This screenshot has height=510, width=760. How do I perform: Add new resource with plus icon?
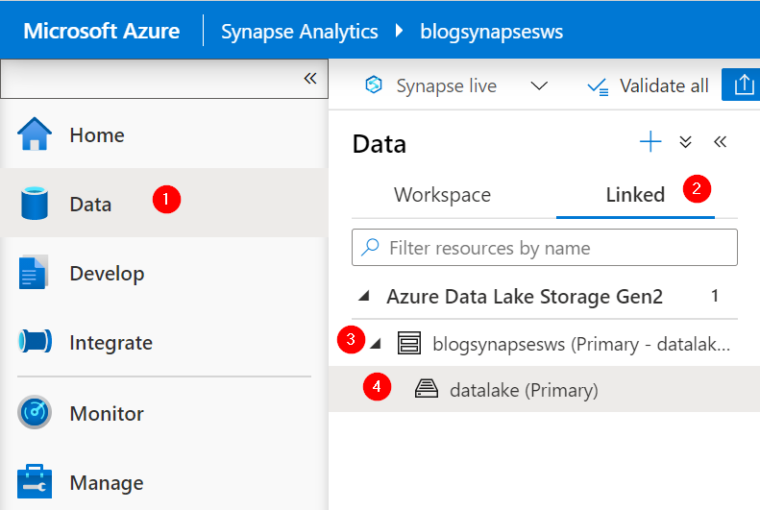pyautogui.click(x=650, y=142)
